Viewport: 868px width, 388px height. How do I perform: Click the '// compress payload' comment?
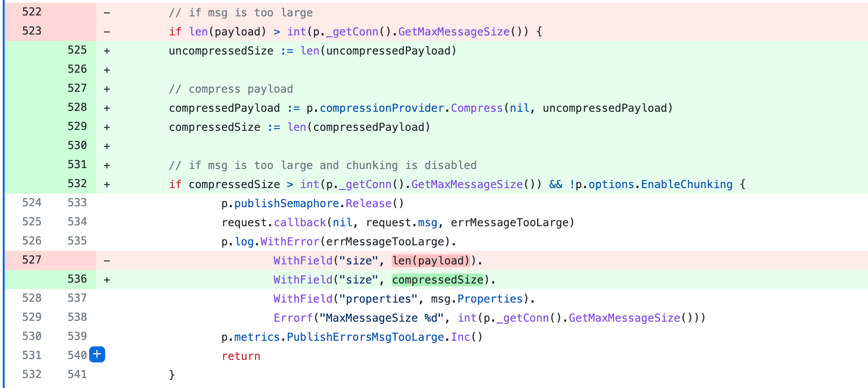pos(231,89)
